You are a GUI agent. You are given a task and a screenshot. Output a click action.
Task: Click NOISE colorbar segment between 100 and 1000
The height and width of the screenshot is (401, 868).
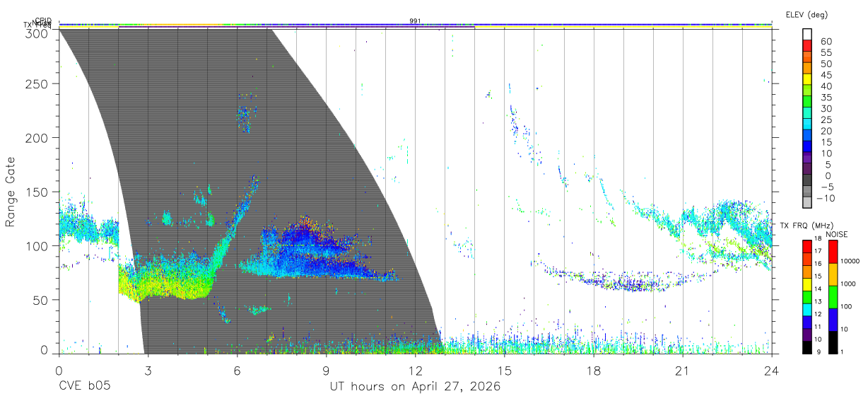pos(833,296)
